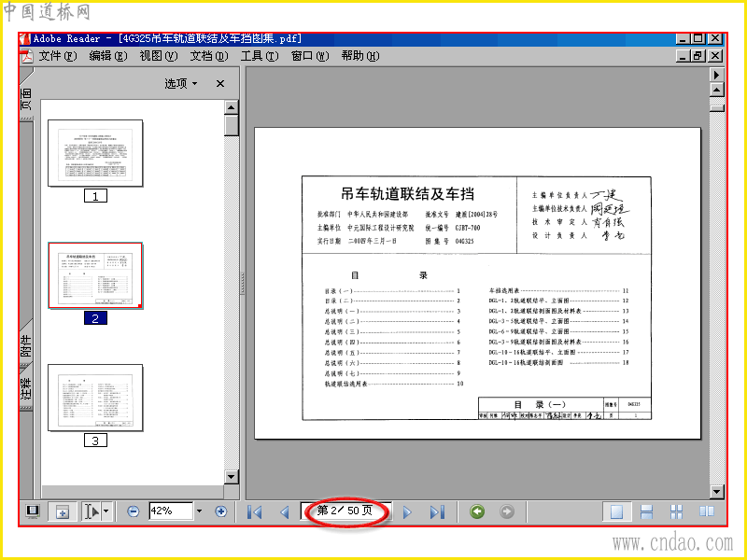Click green previous view arrow

[x=477, y=511]
